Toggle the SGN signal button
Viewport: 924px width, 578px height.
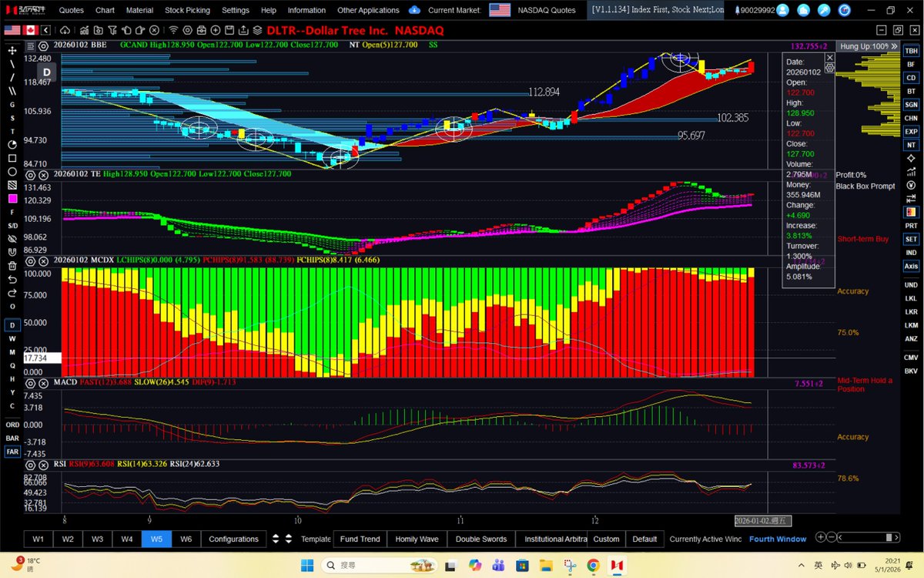(911, 105)
